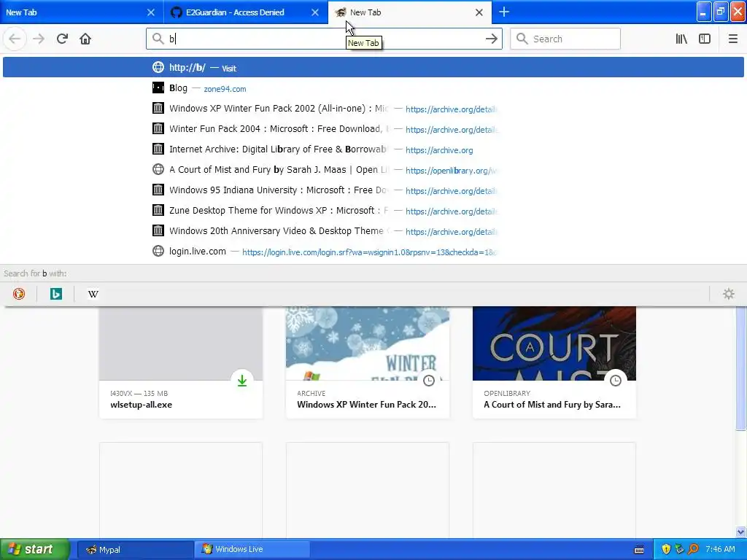
Task: Click inside the address bar field
Action: (324, 39)
